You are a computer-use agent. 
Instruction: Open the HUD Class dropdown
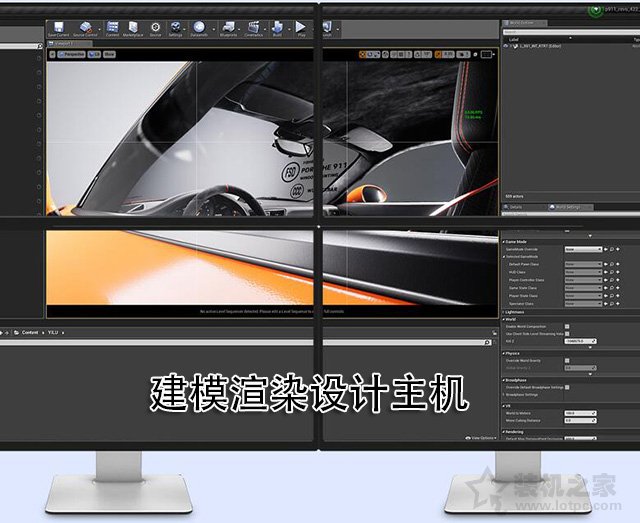(583, 272)
